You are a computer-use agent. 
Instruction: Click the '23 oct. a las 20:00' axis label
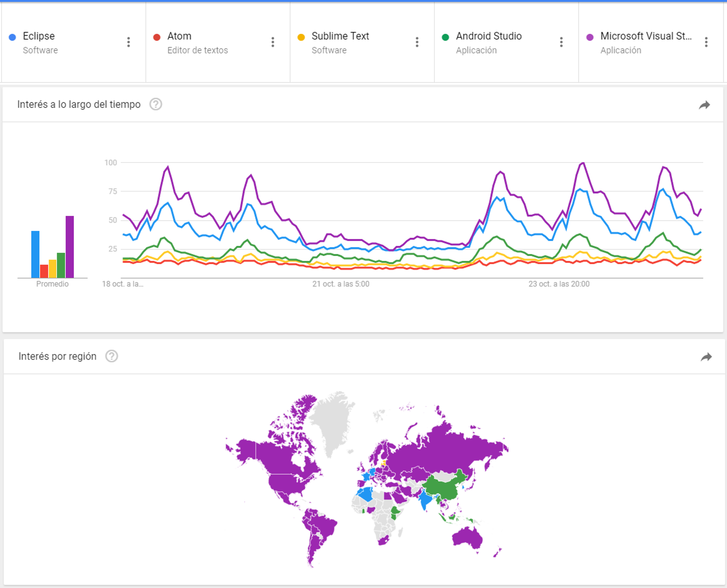pyautogui.click(x=559, y=284)
